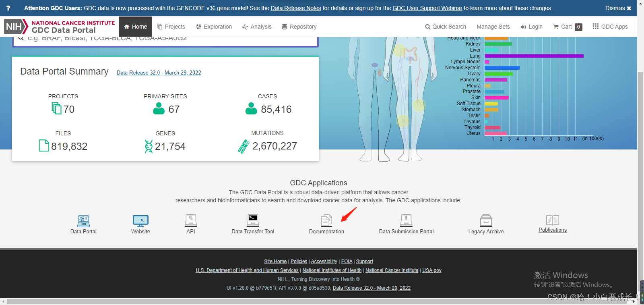Open the Projects tab
Screen dimensions: 644x305
(171, 27)
